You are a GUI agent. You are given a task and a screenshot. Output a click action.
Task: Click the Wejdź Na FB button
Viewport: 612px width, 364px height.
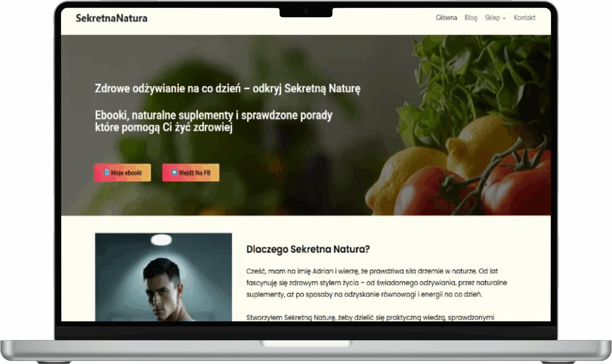coord(191,172)
